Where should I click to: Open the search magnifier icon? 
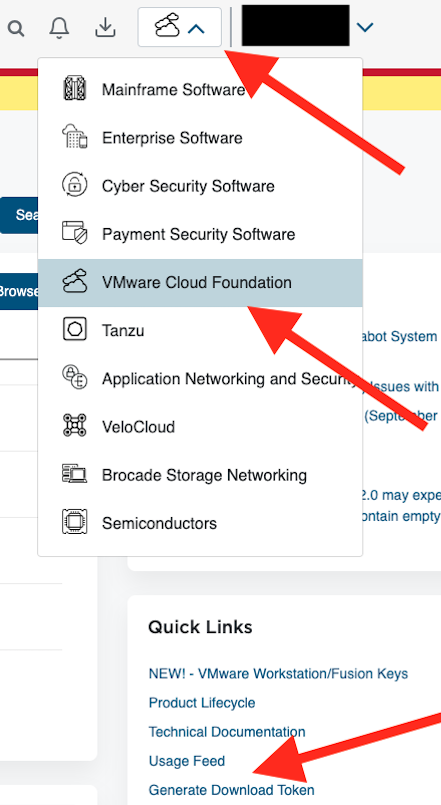click(16, 28)
